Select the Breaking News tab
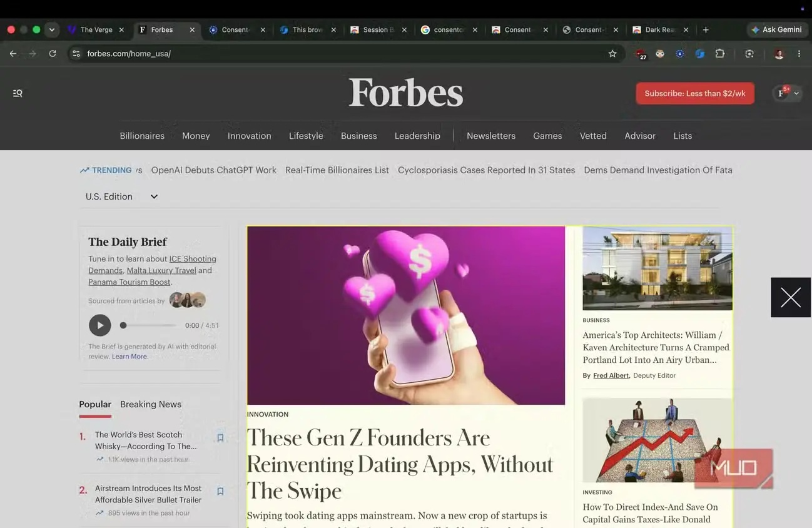 click(x=151, y=404)
